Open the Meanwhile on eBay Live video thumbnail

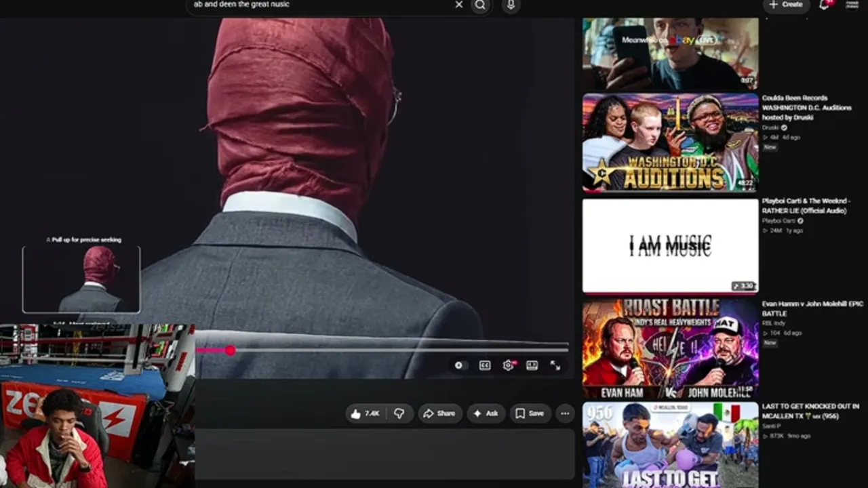(670, 54)
